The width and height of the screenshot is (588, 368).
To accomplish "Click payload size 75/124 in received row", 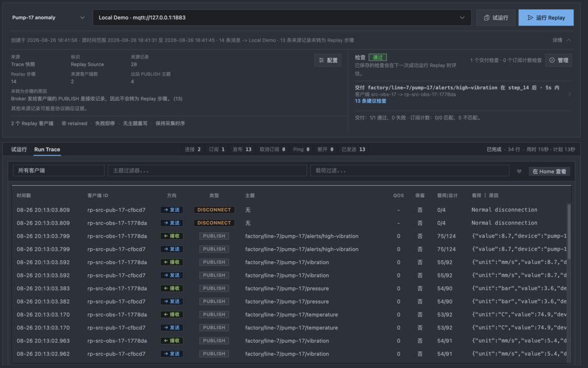I will pos(446,236).
